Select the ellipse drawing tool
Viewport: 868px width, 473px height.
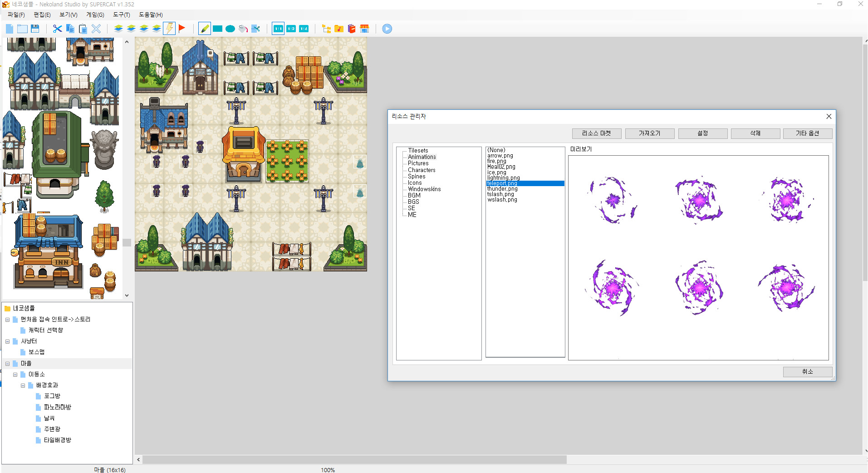tap(230, 29)
